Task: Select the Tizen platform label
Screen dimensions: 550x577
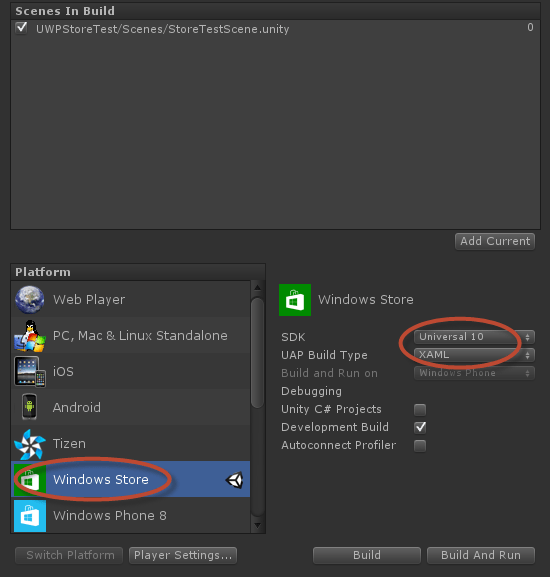Action: tap(69, 444)
